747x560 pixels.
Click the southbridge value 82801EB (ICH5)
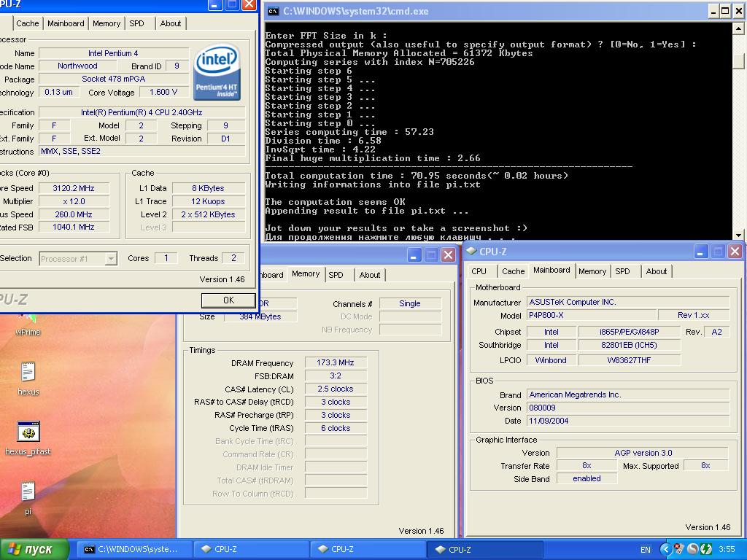pyautogui.click(x=630, y=345)
